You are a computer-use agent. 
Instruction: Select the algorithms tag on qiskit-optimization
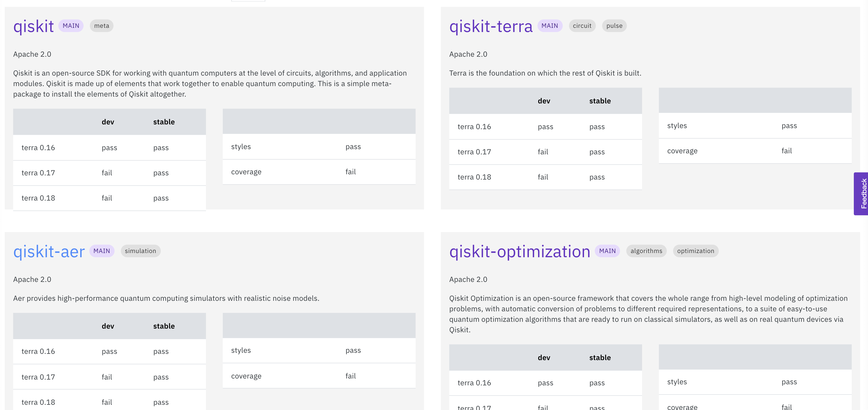tap(646, 251)
